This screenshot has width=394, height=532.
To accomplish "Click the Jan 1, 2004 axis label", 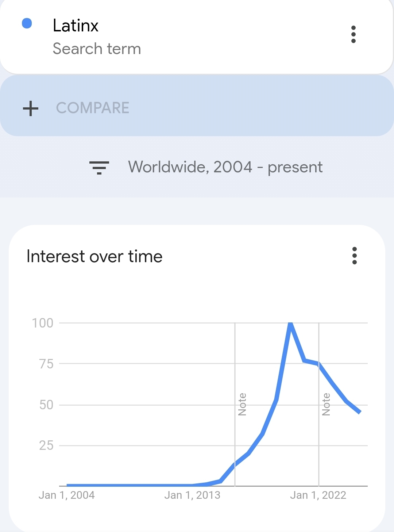I will click(66, 495).
